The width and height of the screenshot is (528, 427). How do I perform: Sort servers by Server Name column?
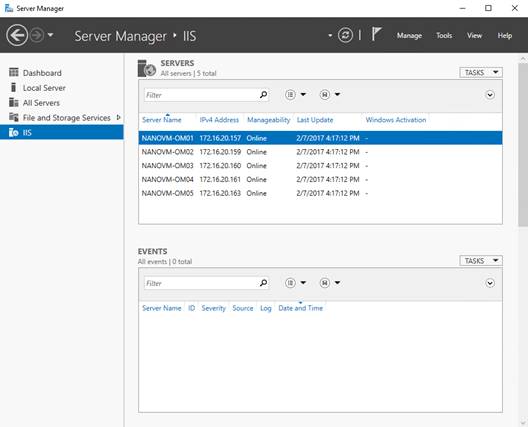coord(162,120)
